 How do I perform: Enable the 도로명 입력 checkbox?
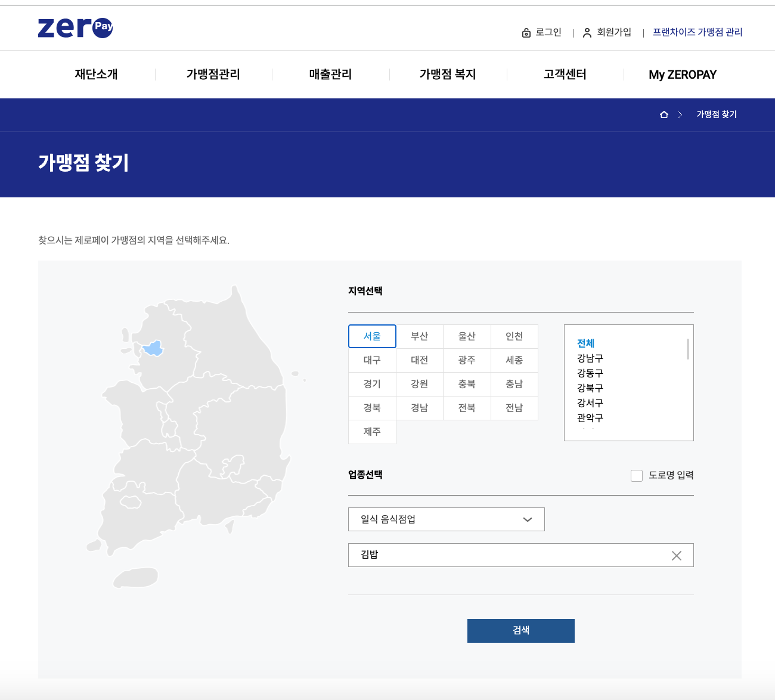pos(636,475)
